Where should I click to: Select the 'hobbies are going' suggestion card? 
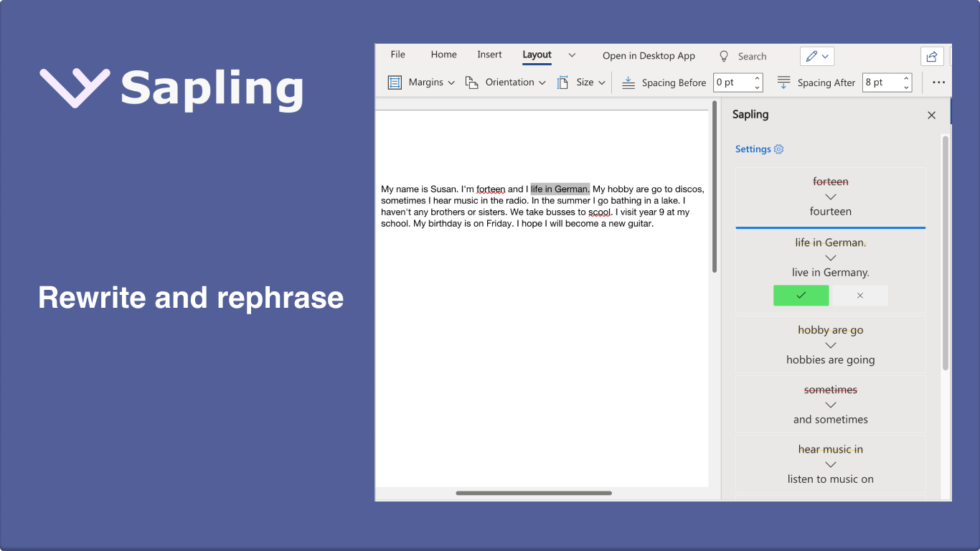pos(831,345)
